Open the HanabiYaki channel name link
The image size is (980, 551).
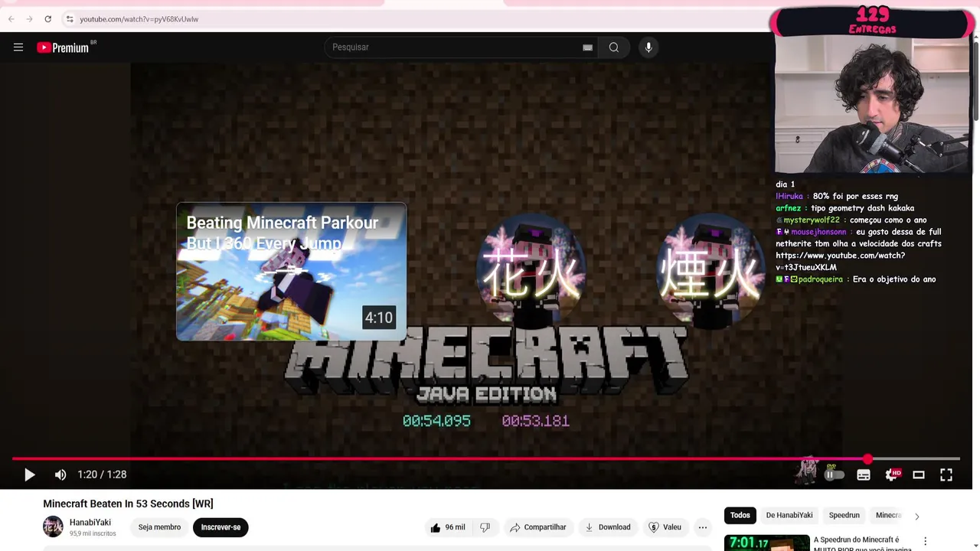90,523
